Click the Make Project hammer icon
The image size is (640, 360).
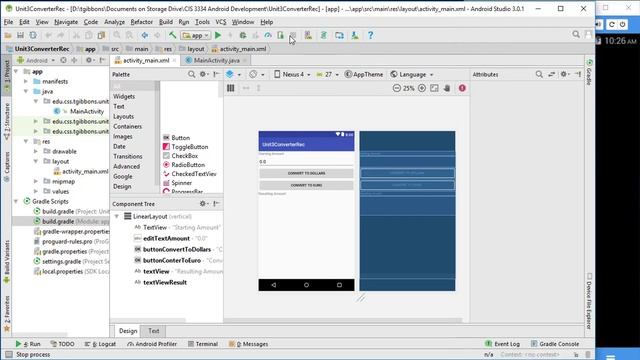pos(173,36)
